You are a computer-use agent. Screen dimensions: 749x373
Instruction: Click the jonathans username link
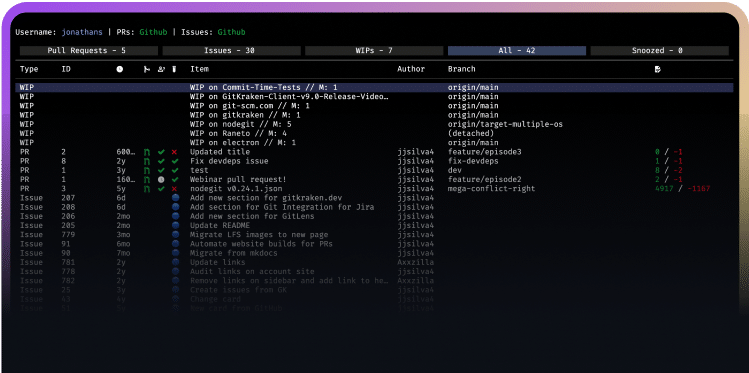pos(82,32)
